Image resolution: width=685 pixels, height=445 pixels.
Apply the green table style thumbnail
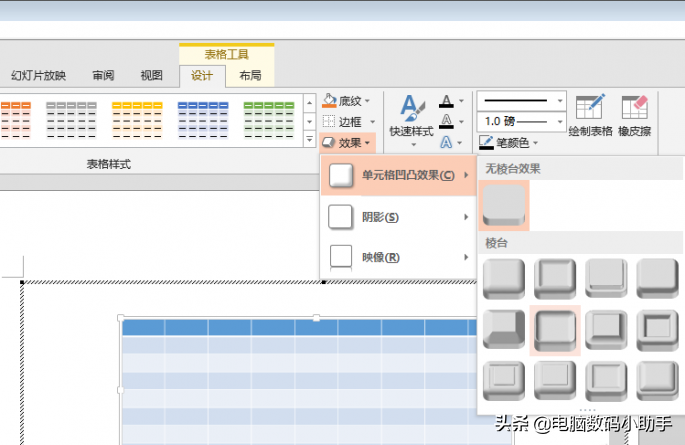tap(269, 120)
